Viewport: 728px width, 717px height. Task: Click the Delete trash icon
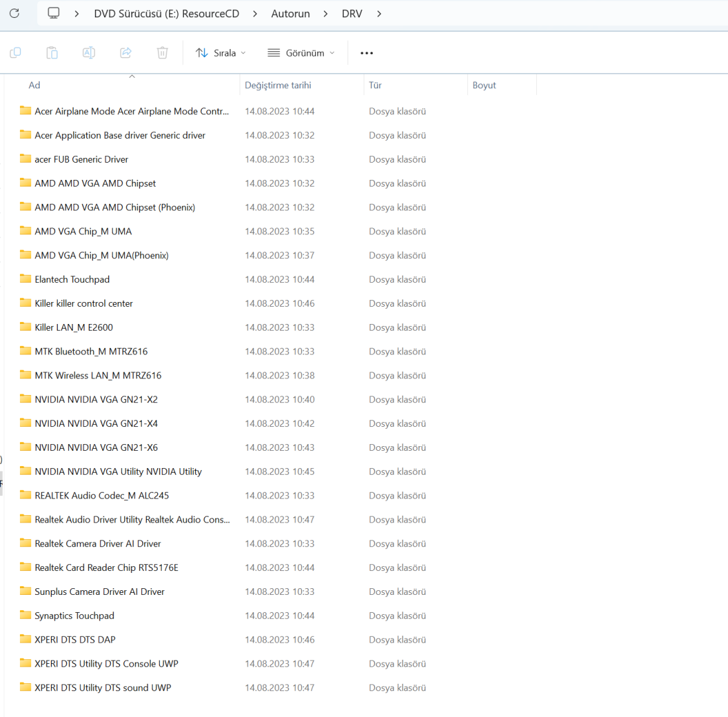163,53
